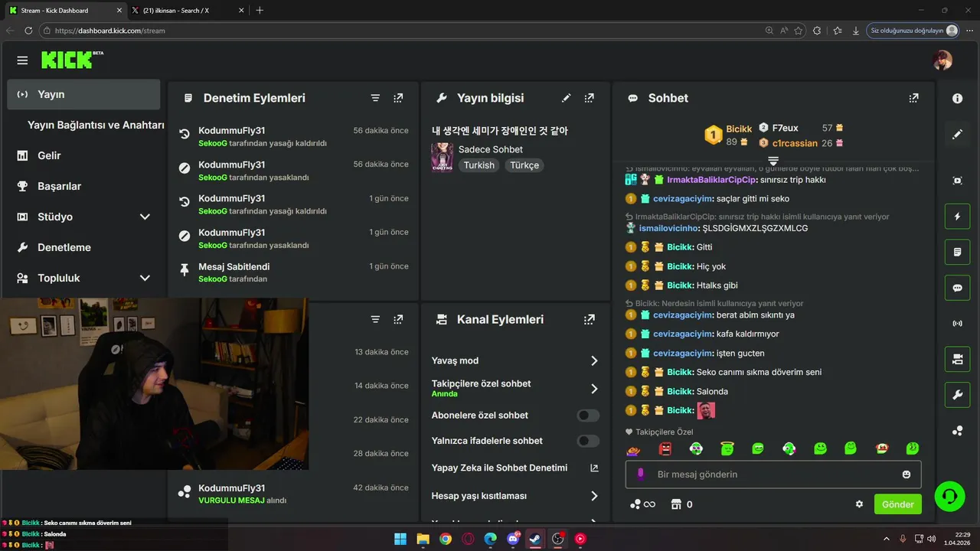Open Discord from the taskbar
The height and width of the screenshot is (551, 980).
[513, 539]
